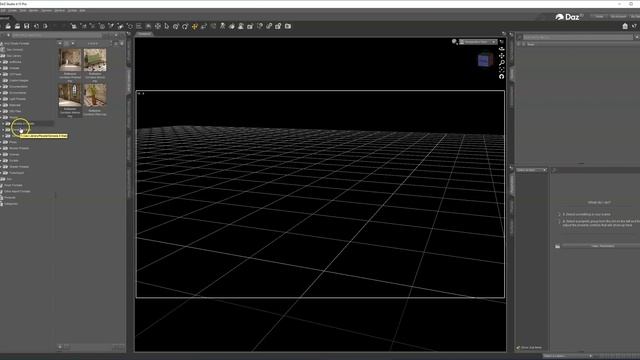The width and height of the screenshot is (640, 360).
Task: Click the camera Render icon ending the toolbar
Action: [x=288, y=26]
